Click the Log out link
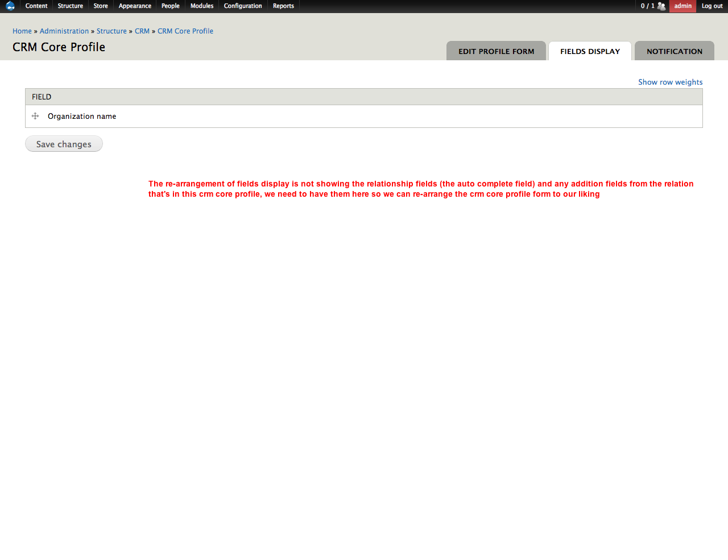The image size is (728, 560). tap(712, 6)
